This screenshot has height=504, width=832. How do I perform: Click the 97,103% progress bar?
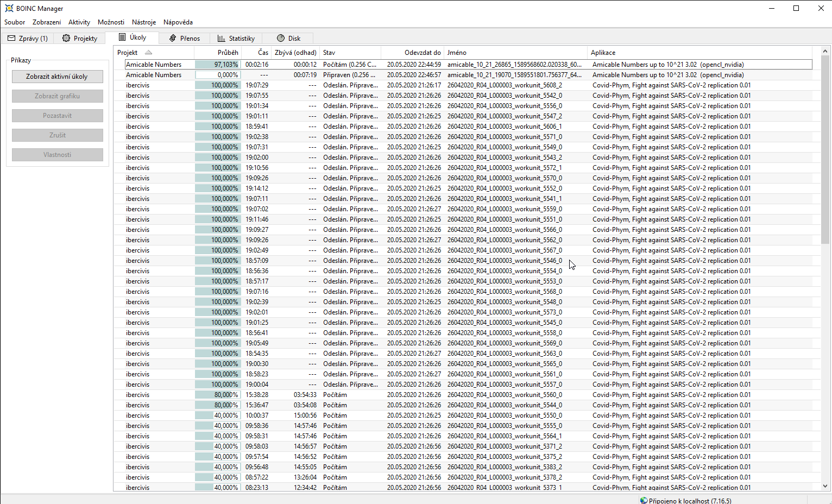[218, 65]
